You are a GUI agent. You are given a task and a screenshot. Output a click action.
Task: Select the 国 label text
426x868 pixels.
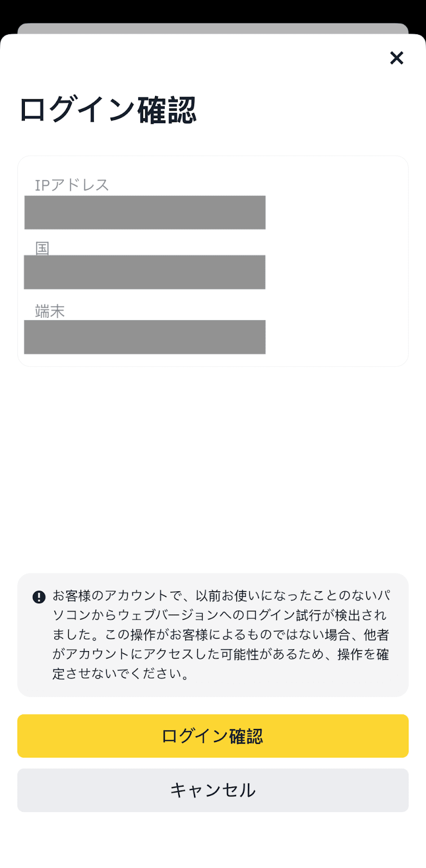click(x=41, y=248)
